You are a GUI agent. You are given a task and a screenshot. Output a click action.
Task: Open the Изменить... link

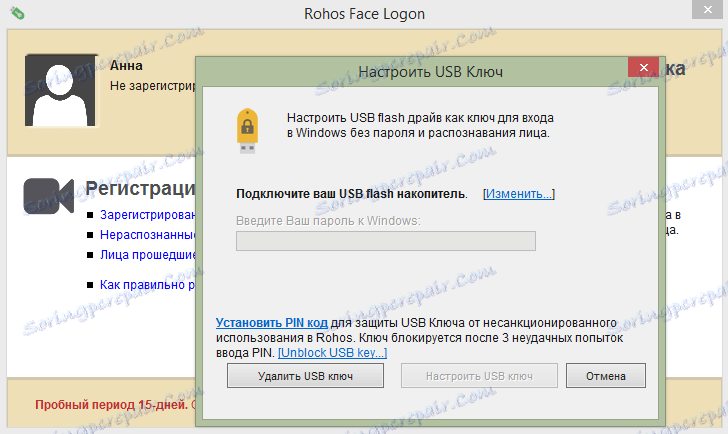tap(519, 194)
